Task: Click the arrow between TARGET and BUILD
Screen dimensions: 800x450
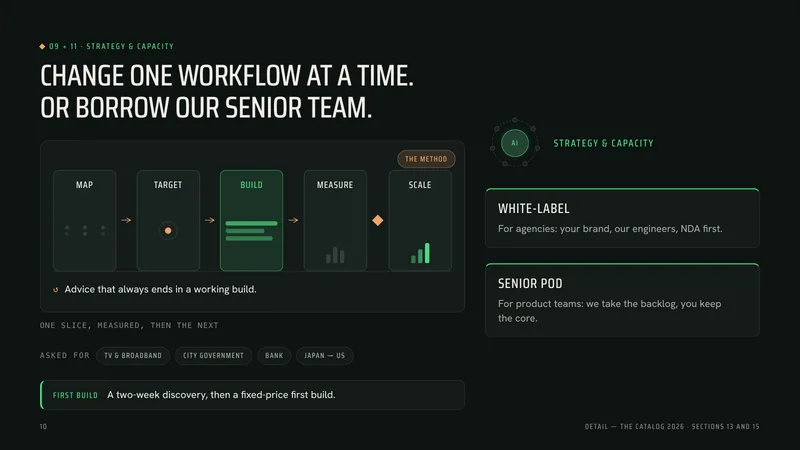Action: pos(210,220)
